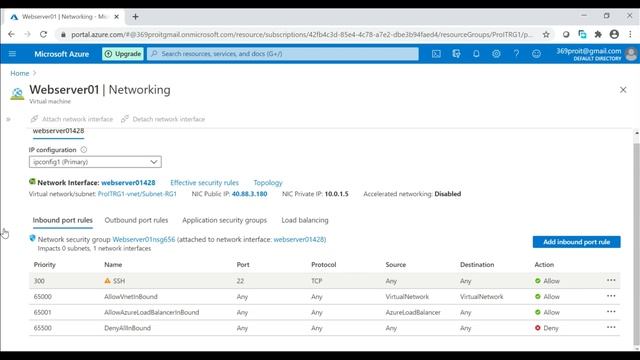
Task: Open the ProITRG1-vnet/Subnet-RG1 link
Action: (137, 194)
